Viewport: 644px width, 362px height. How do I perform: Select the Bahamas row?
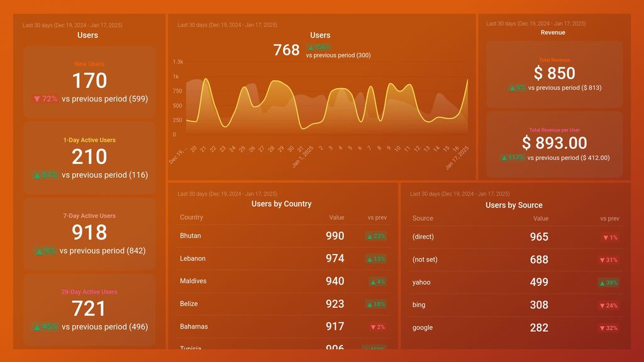coord(283,327)
